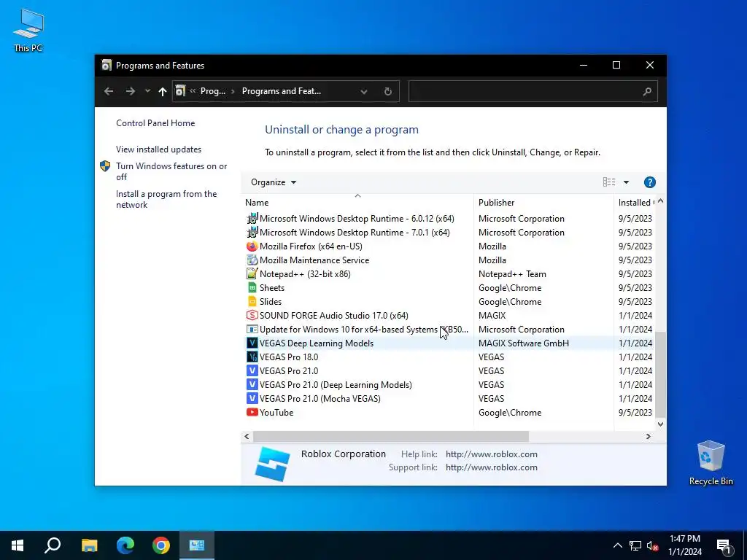Click the muted volume tray icon
Screen dimensions: 747x560
coord(652,545)
